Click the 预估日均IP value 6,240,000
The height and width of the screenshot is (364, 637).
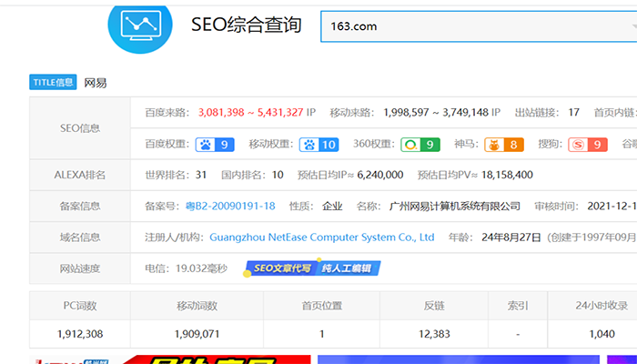[x=380, y=175]
